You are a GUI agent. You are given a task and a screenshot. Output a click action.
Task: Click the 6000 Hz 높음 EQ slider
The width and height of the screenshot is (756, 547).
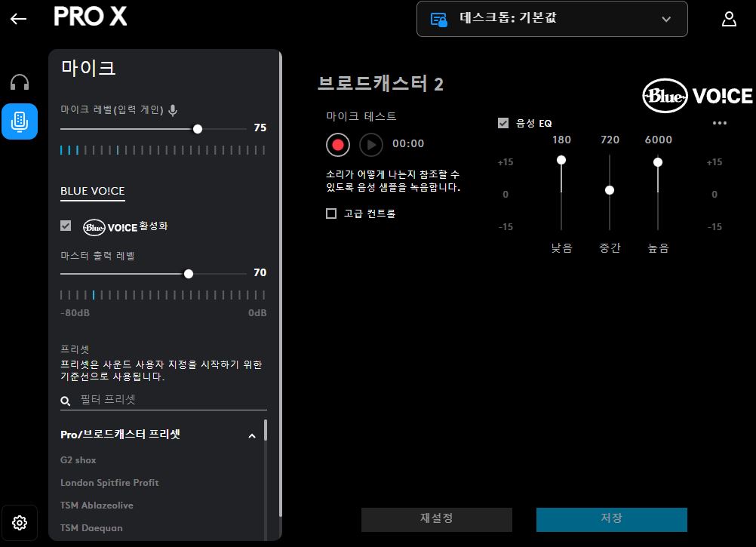pyautogui.click(x=658, y=162)
